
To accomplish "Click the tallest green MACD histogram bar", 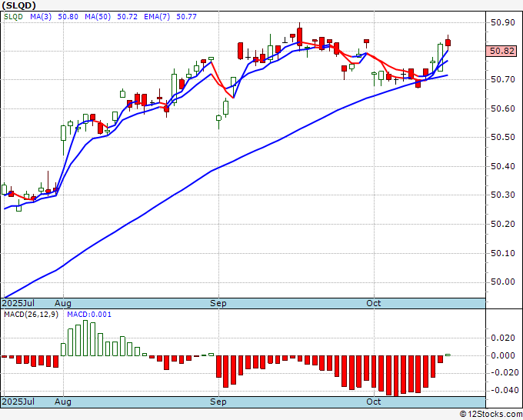I will pos(85,338).
